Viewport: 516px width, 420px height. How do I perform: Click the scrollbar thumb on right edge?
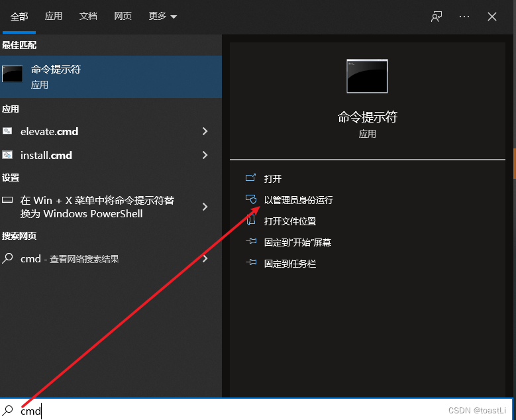pyautogui.click(x=515, y=164)
